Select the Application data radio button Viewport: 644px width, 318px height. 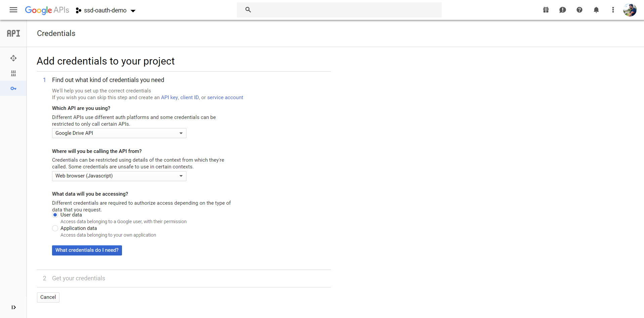(55, 228)
